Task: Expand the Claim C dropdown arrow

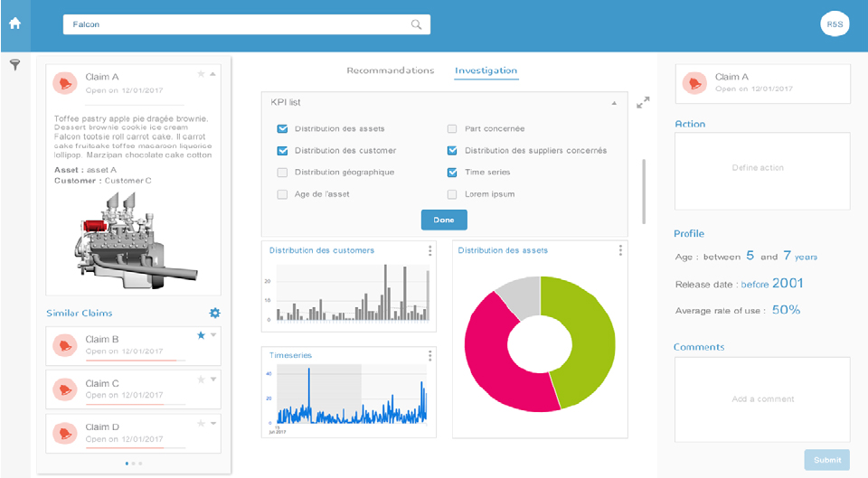Action: point(213,379)
